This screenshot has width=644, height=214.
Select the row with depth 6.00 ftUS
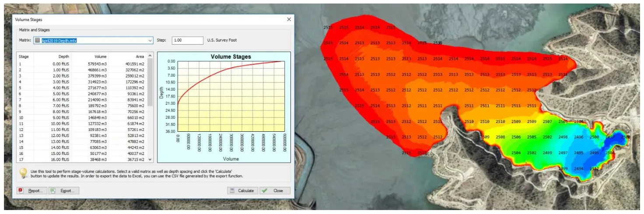[82, 100]
